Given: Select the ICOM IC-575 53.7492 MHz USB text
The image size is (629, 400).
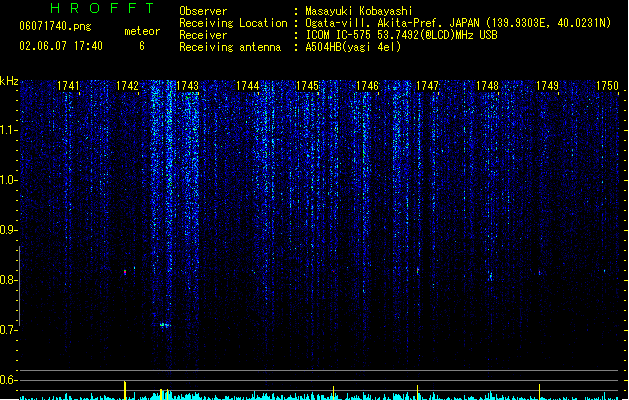Looking at the screenshot, I should [401, 35].
